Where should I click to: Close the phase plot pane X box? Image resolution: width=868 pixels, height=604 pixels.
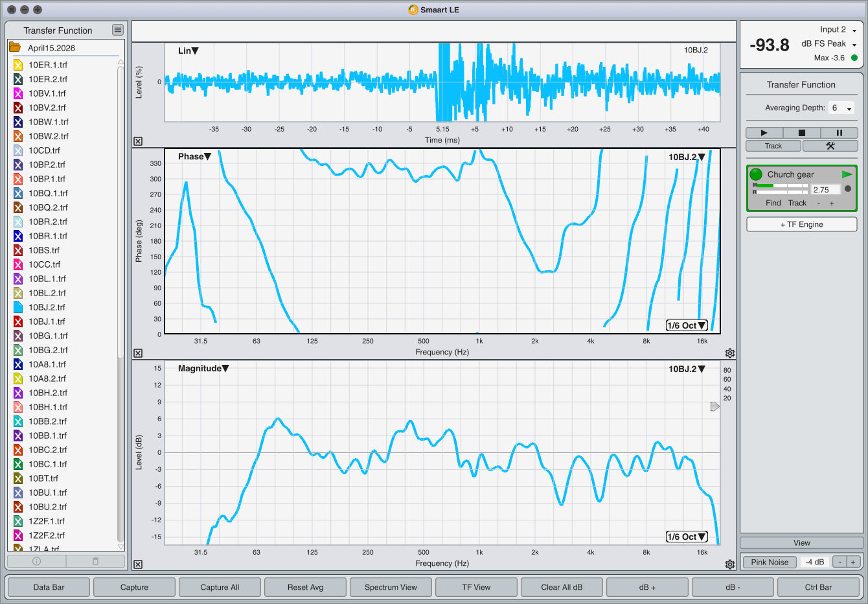click(x=138, y=353)
